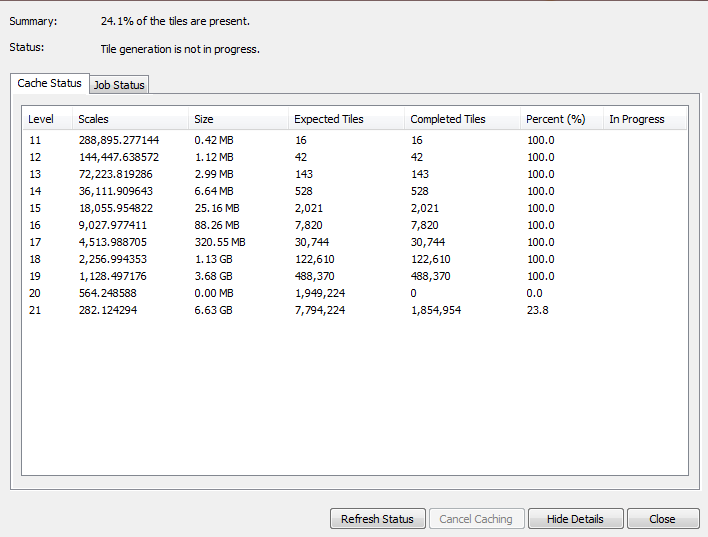
Task: Select the row with scale 4,513.988705
Action: point(355,242)
